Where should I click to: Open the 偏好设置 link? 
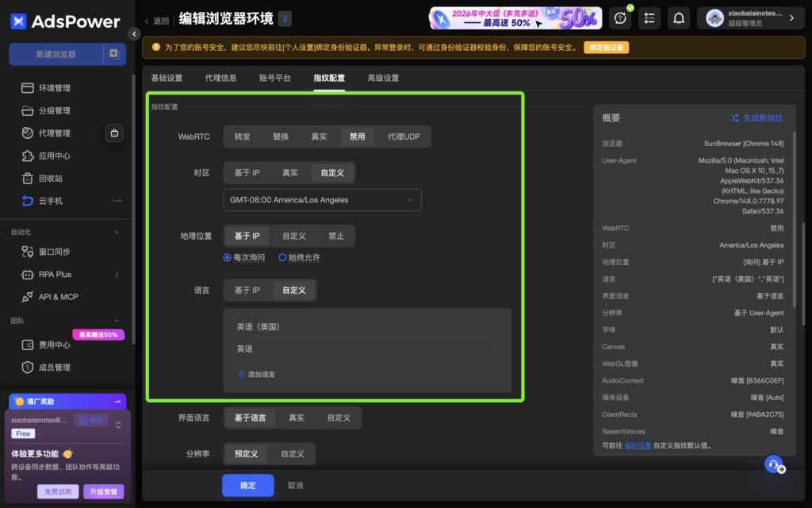point(638,446)
